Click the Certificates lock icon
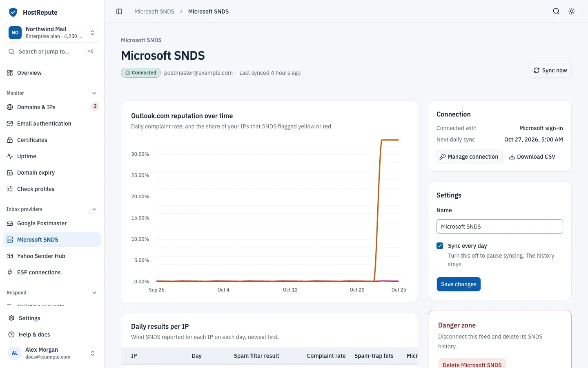The image size is (588, 368). coord(10,140)
